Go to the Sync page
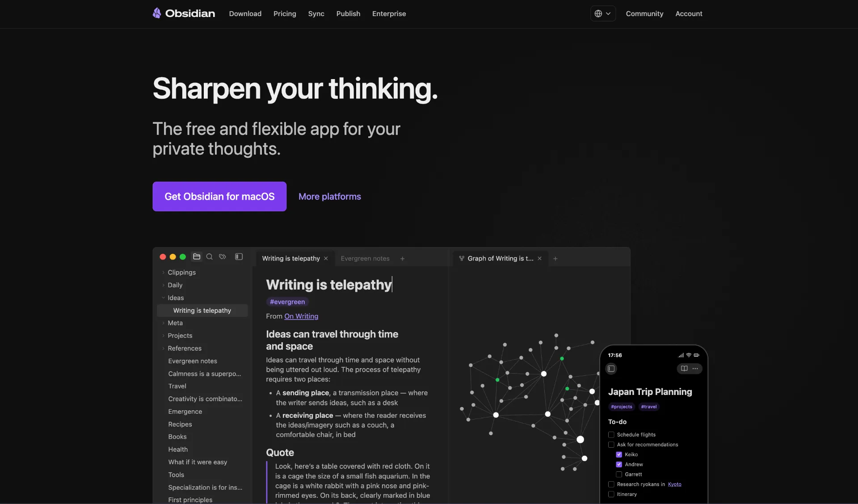The image size is (858, 504). coord(316,13)
